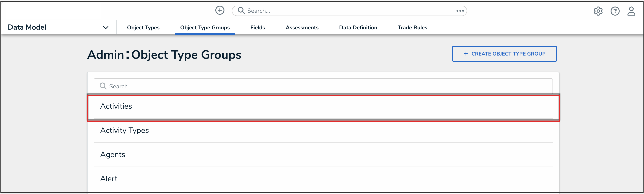Open the Trade Rules tab
The width and height of the screenshot is (644, 194).
tap(412, 27)
